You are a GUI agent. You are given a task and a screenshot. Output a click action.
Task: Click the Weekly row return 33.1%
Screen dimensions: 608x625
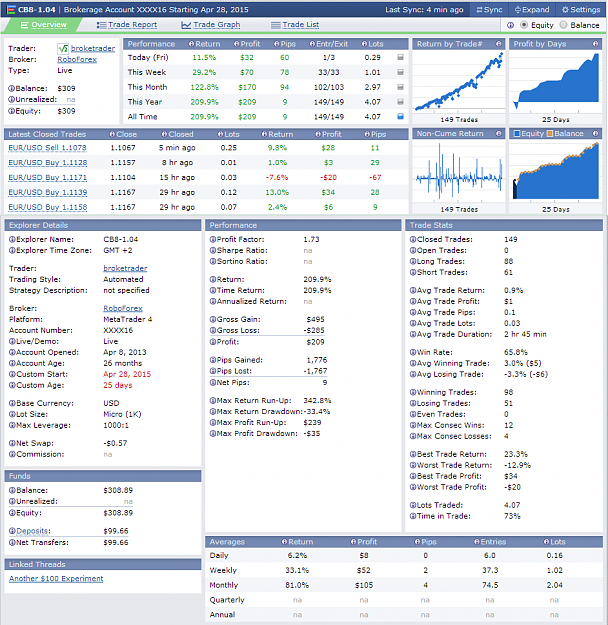[297, 570]
